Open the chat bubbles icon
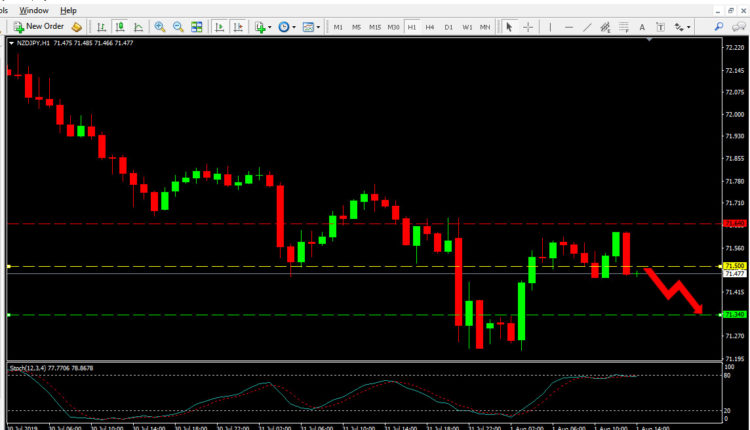 [x=739, y=27]
